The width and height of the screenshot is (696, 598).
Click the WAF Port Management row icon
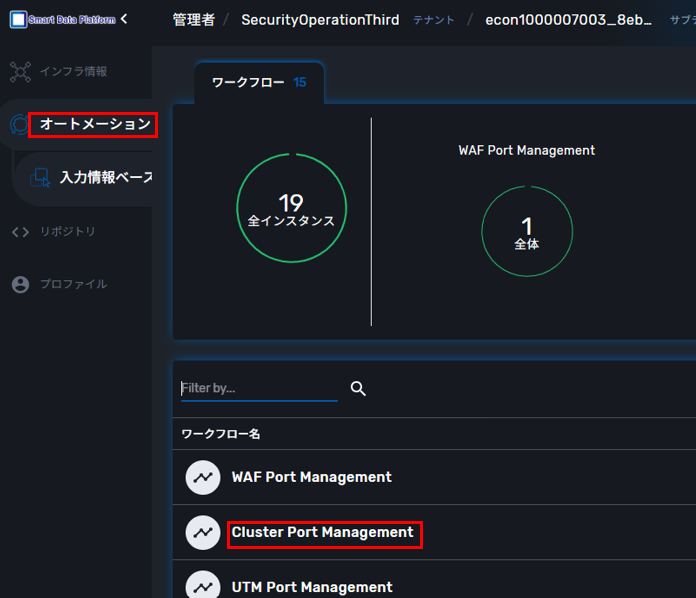pos(203,478)
